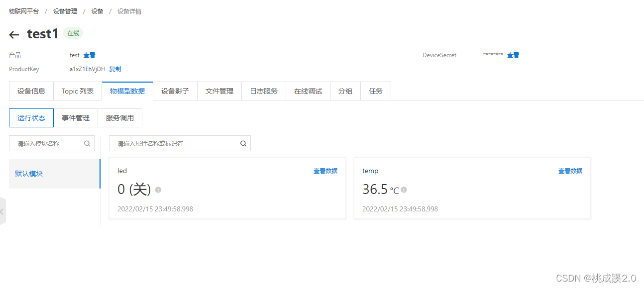Screen dimensions: 644x288
Task: Click the back arrow beside test1
Action: pos(14,34)
